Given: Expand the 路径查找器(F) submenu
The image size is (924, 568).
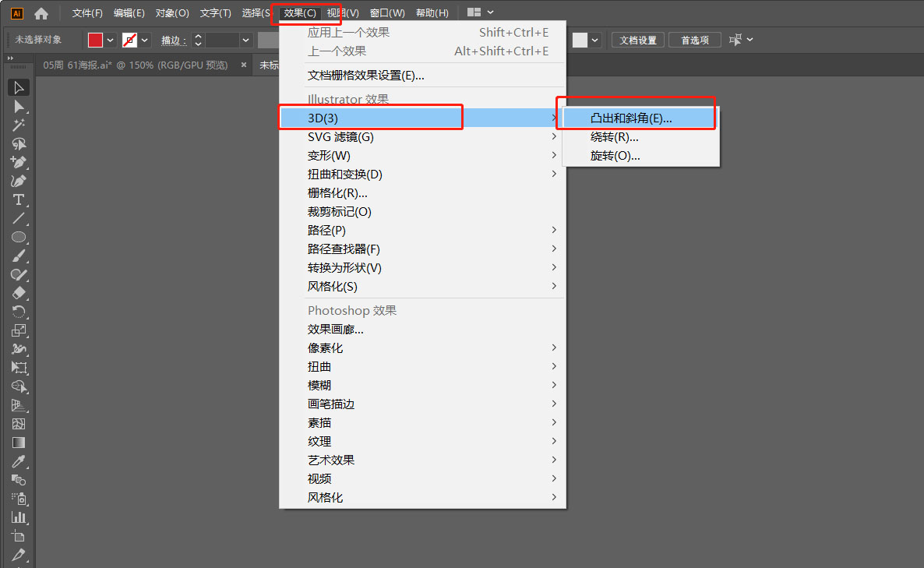Looking at the screenshot, I should click(422, 249).
